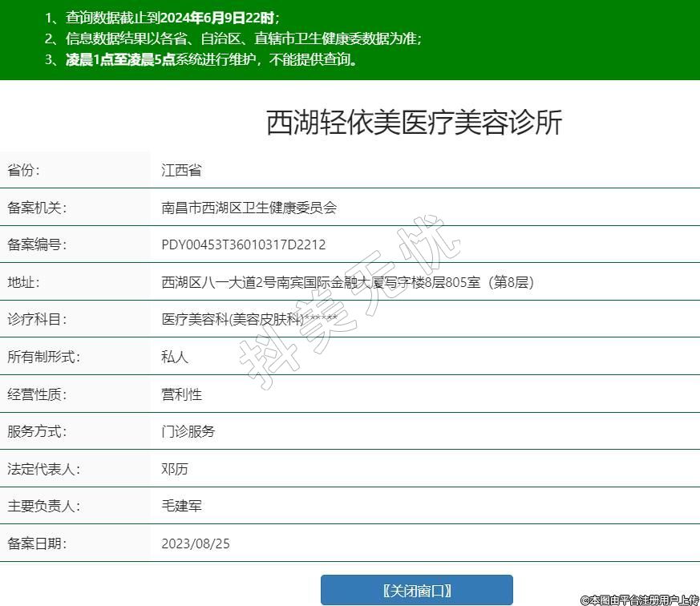700x606 pixels.
Task: Click the 经营性质 field label
Action: (x=37, y=394)
